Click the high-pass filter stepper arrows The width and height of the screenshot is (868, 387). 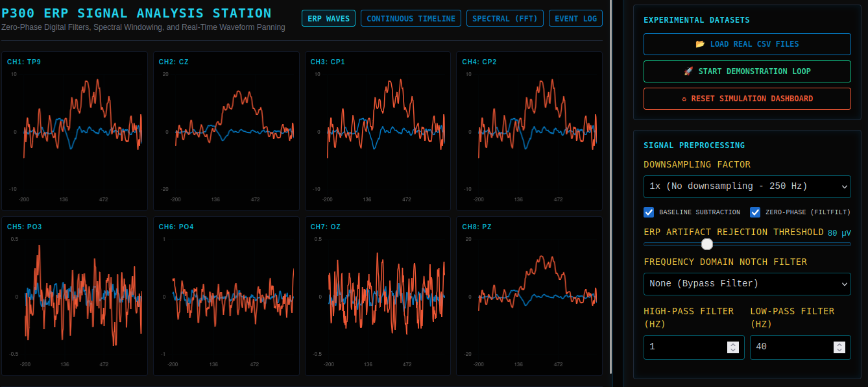pos(733,347)
